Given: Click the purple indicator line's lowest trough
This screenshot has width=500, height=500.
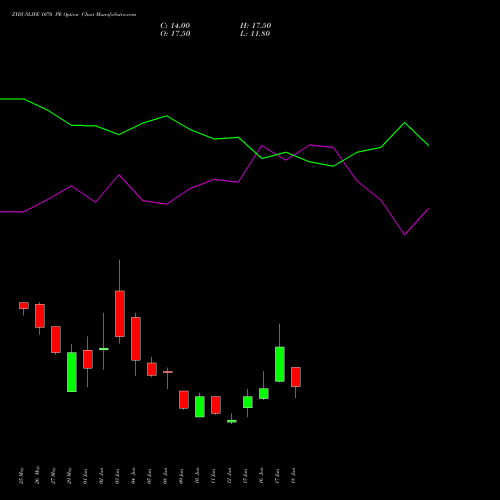Looking at the screenshot, I should click(405, 235).
